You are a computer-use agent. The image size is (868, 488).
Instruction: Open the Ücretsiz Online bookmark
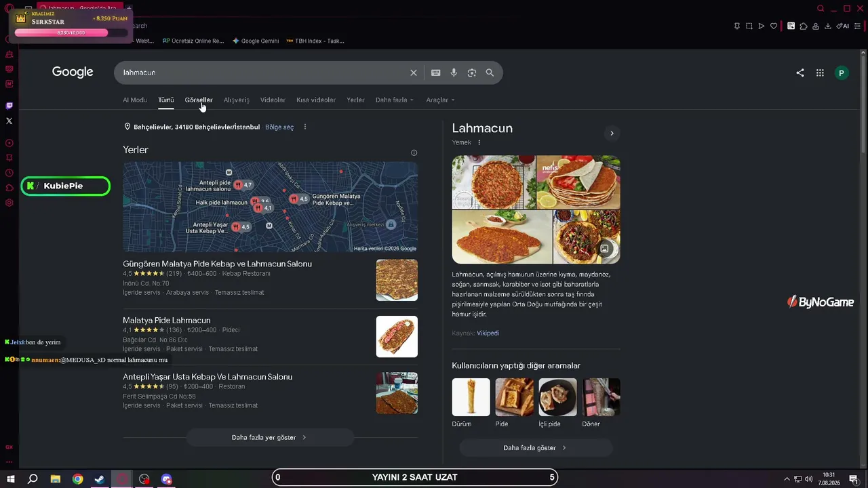click(x=193, y=41)
